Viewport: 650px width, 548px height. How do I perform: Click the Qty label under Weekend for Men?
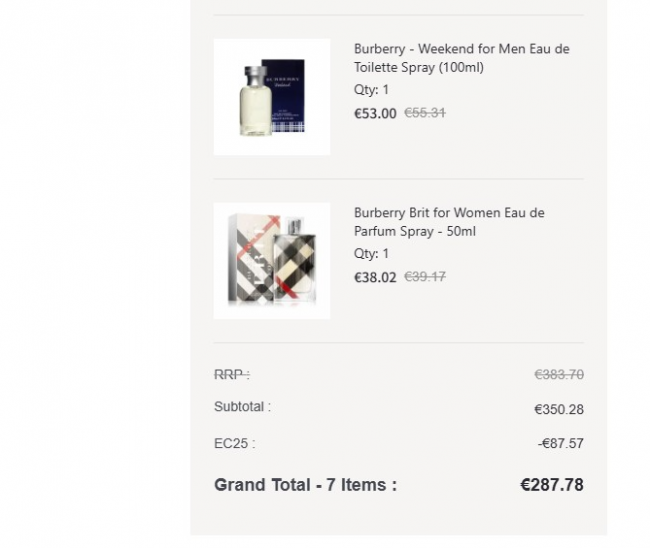click(x=371, y=90)
